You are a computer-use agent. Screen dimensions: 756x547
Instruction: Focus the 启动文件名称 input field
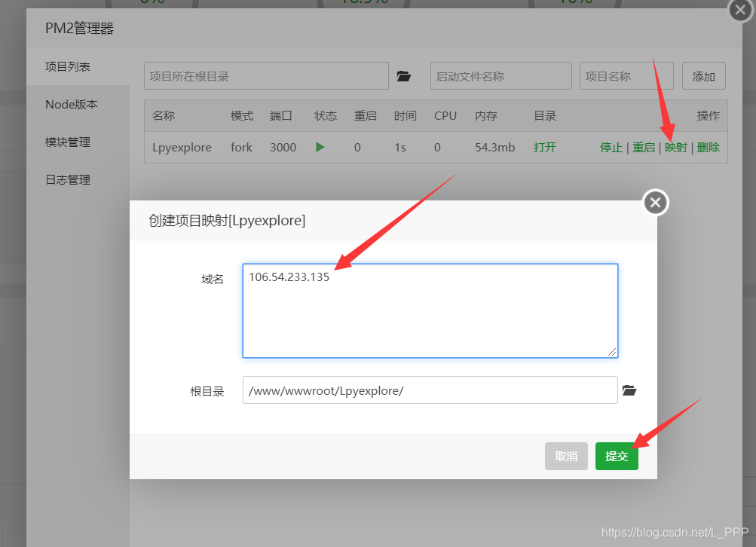(501, 76)
